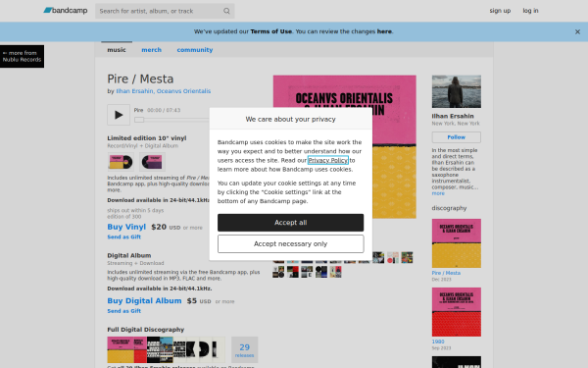This screenshot has width=588, height=368.
Task: Open the 1980 discography cover
Action: tap(457, 312)
